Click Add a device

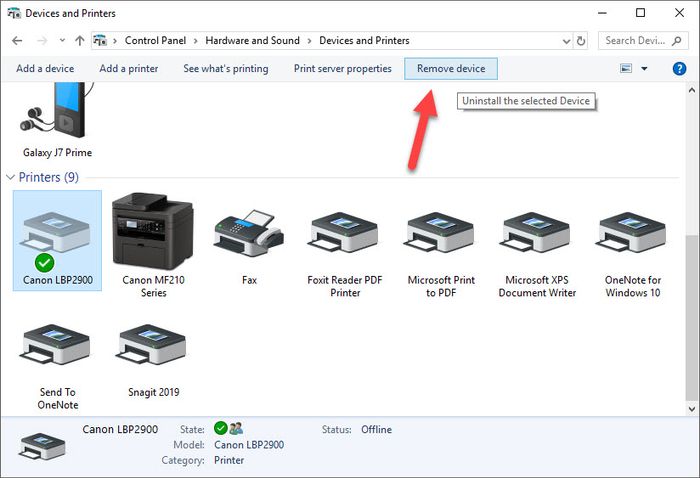[x=45, y=68]
